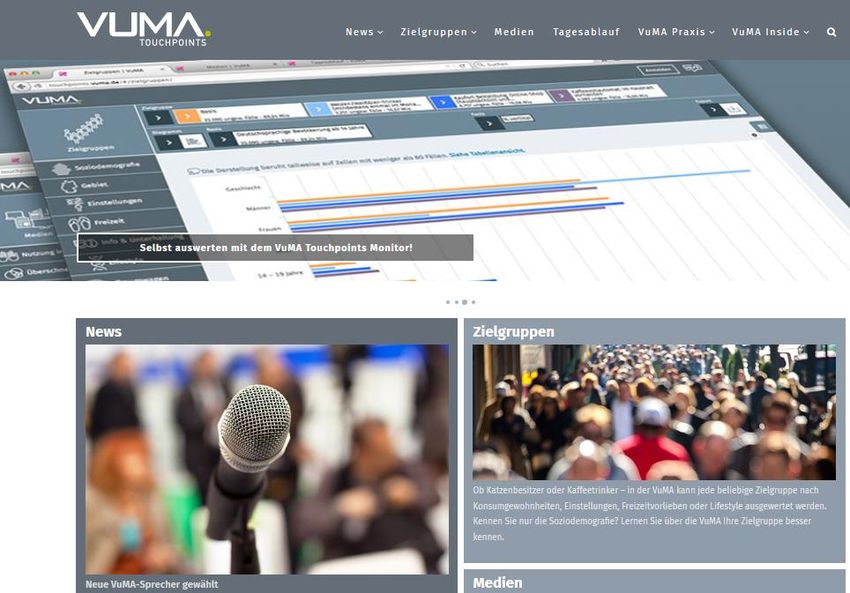Image resolution: width=850 pixels, height=593 pixels.
Task: Click the Zielgruppen section heading
Action: click(513, 332)
